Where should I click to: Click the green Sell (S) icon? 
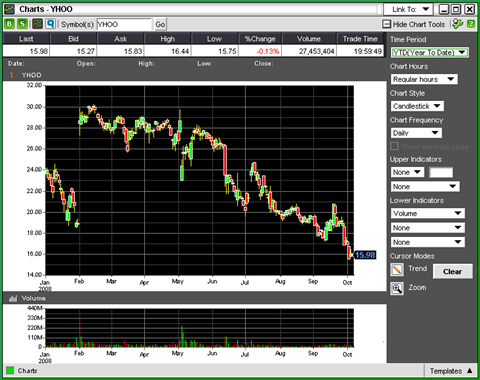22,24
